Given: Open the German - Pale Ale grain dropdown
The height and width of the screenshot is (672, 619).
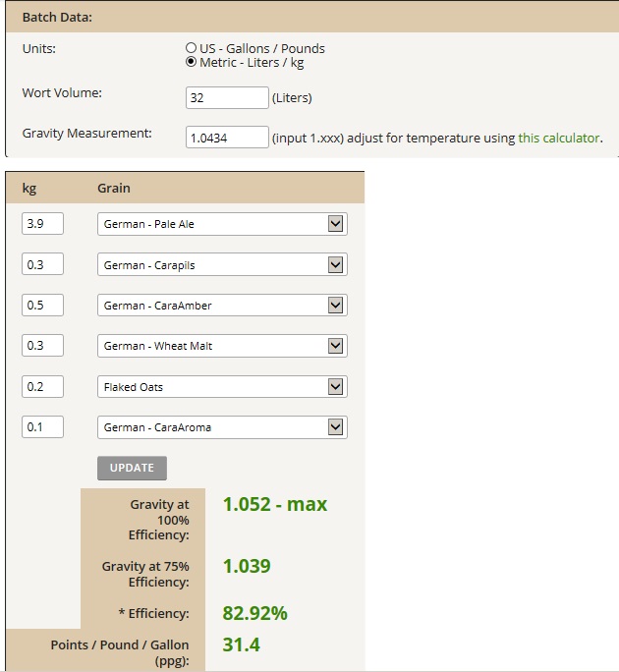Looking at the screenshot, I should (x=222, y=224).
